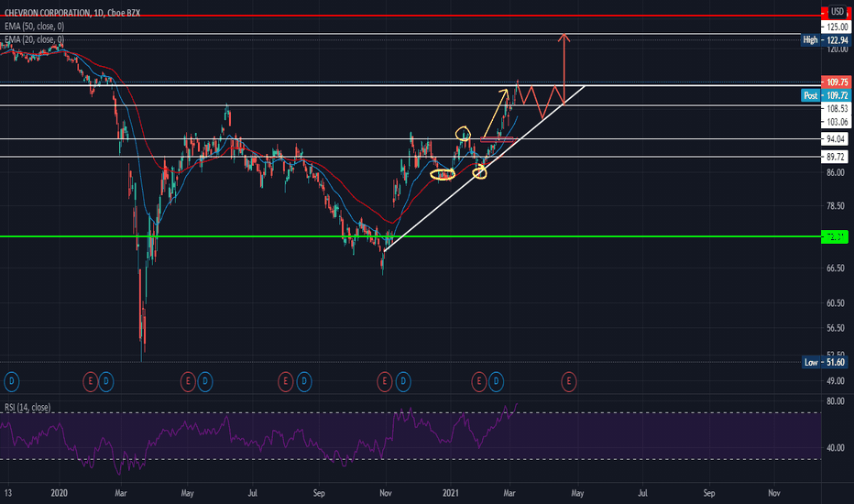Click the Cboe BZX exchange label
Viewport: 854px width, 504px height.
pyautogui.click(x=123, y=13)
